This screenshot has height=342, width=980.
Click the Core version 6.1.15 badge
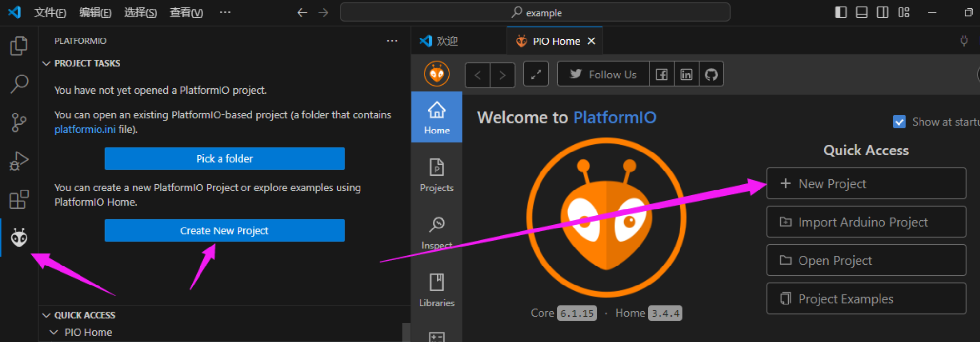[x=577, y=313]
